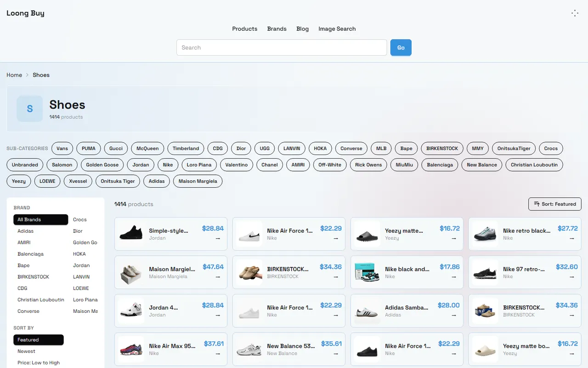
Task: Go to the Blog nav item
Action: (303, 29)
